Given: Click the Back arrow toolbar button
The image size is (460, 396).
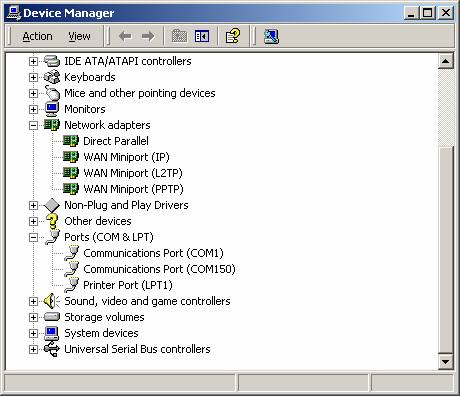Looking at the screenshot, I should (125, 36).
